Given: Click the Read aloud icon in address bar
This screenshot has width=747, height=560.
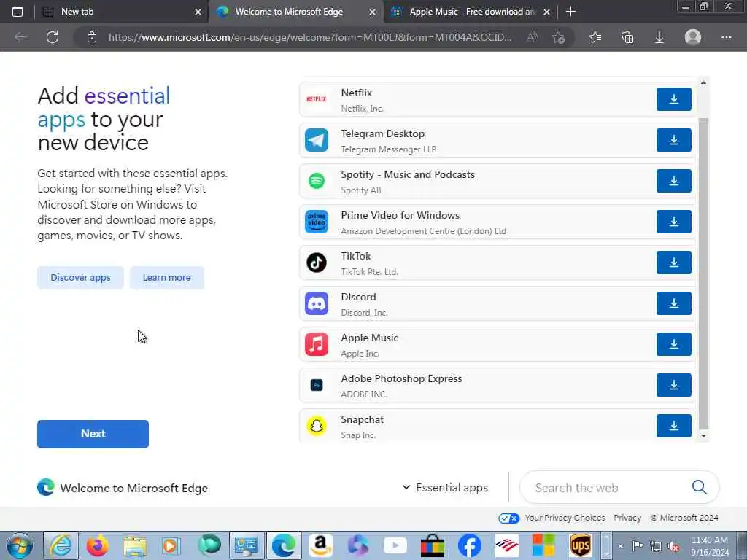Looking at the screenshot, I should (532, 37).
